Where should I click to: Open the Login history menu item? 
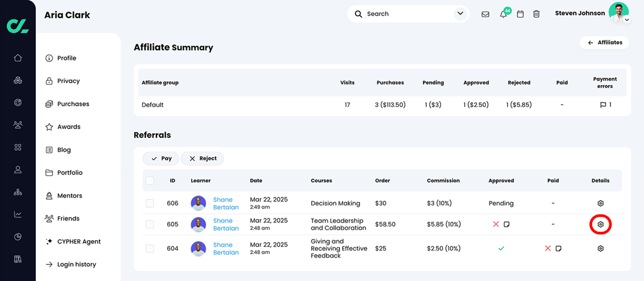(70, 265)
